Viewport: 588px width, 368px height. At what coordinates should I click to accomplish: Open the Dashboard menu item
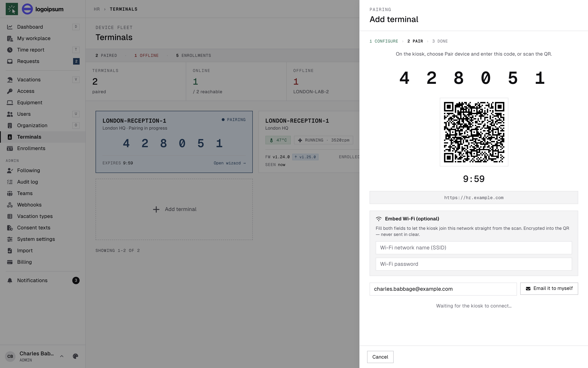43,27
